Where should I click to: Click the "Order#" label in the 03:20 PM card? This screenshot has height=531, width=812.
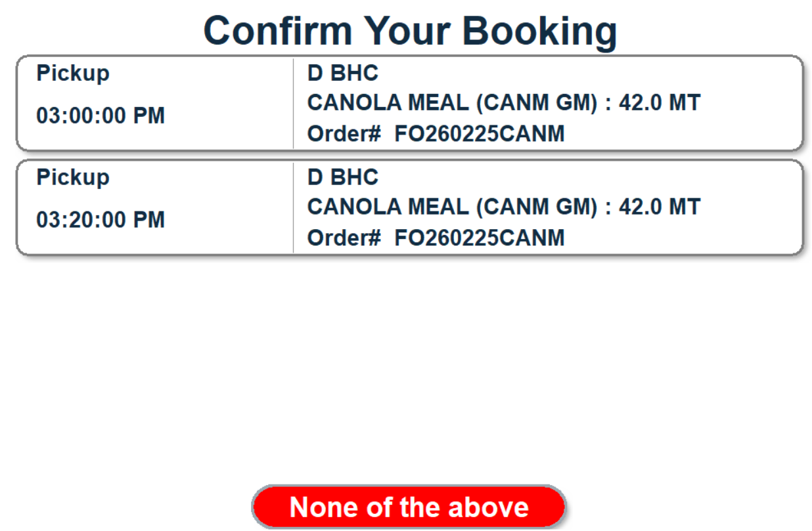pos(344,238)
